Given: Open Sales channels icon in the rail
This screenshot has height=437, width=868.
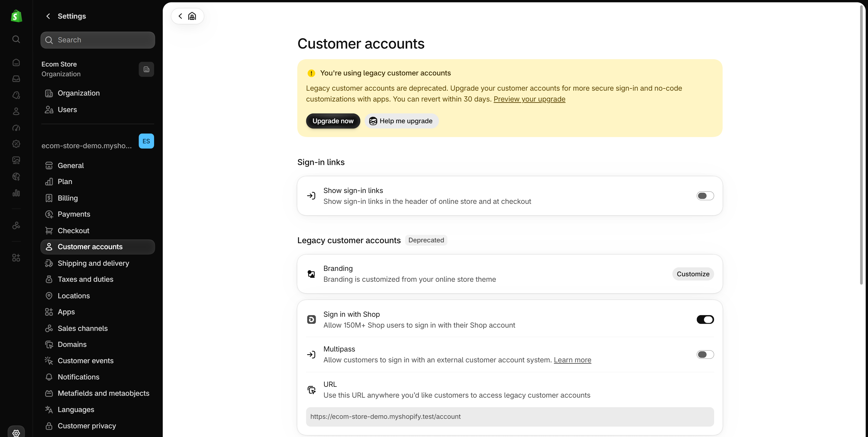Looking at the screenshot, I should (16, 225).
